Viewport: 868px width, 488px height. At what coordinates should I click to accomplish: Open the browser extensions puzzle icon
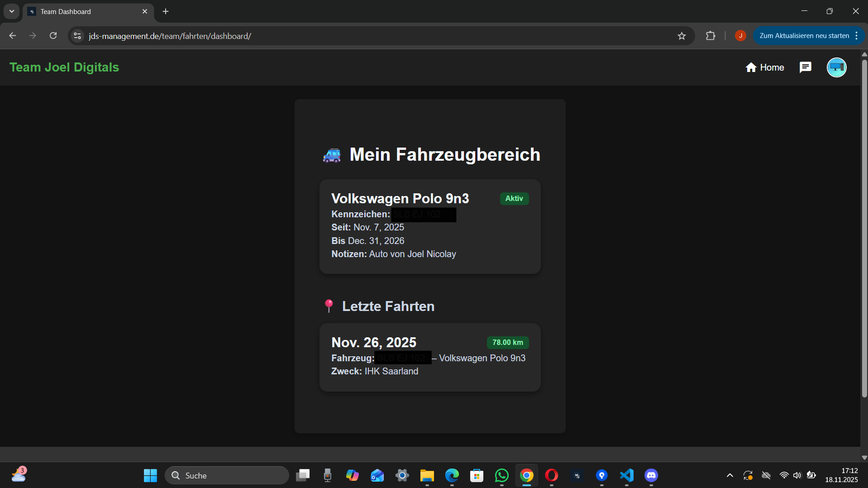[x=711, y=36]
